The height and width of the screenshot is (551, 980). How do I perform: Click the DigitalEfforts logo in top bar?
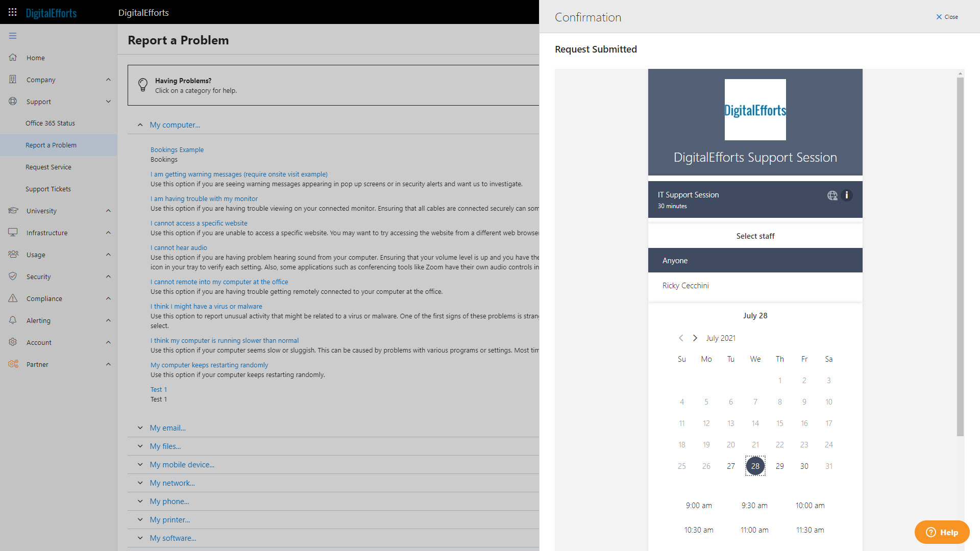(x=51, y=13)
